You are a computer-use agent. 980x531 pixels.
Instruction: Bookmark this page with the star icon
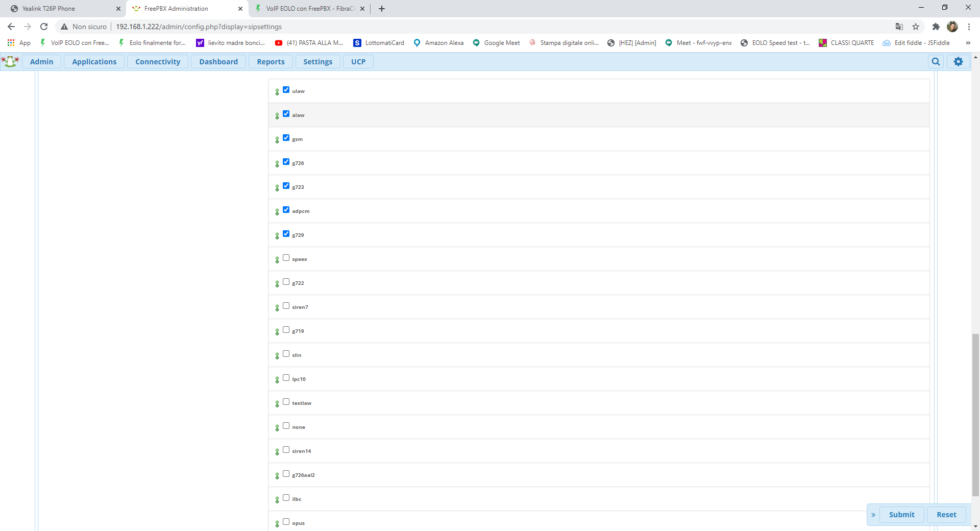pos(916,27)
